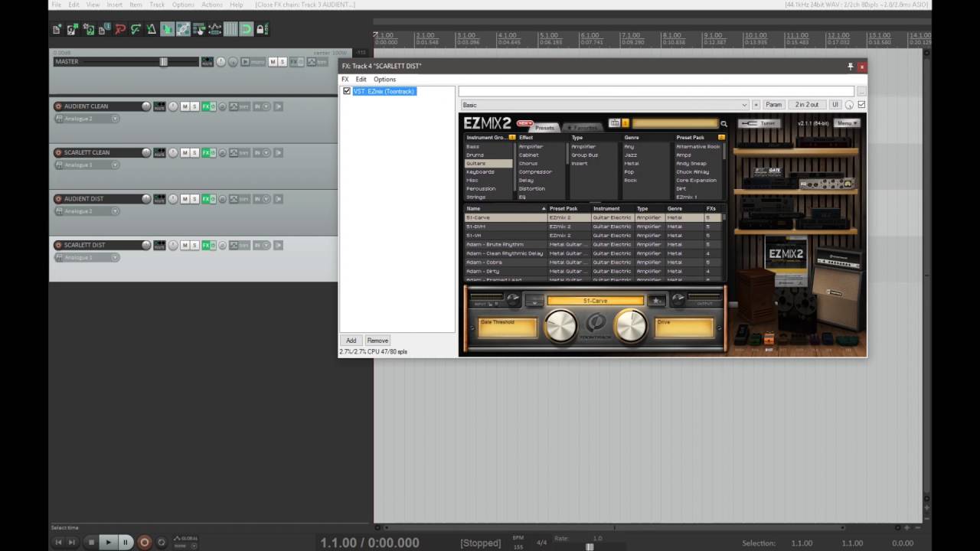980x551 pixels.
Task: Mute the AUDIENT DIST track
Action: [185, 199]
